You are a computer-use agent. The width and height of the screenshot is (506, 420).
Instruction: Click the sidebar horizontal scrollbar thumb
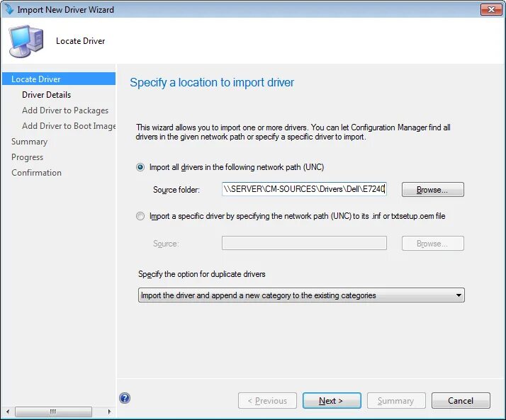pos(53,412)
